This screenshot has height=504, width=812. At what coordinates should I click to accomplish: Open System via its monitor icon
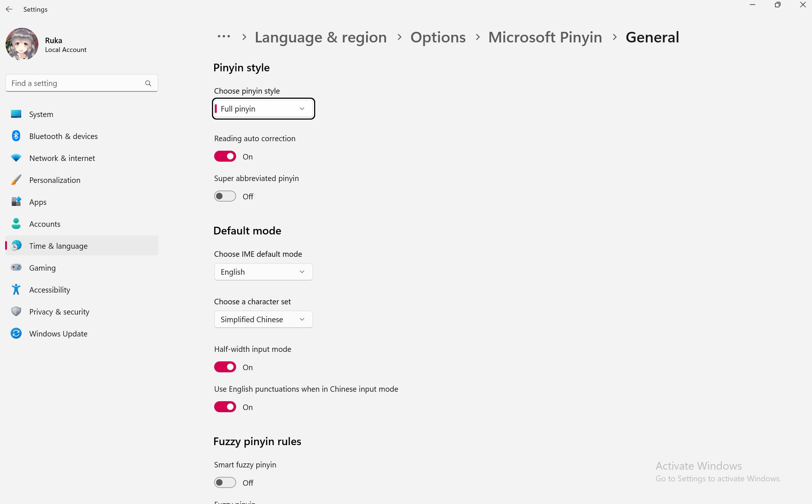coord(16,114)
